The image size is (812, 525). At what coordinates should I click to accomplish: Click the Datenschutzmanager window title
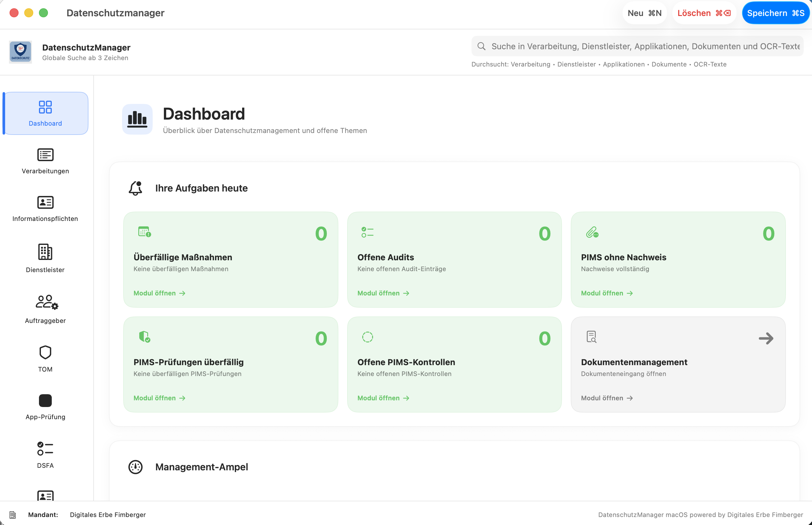115,13
